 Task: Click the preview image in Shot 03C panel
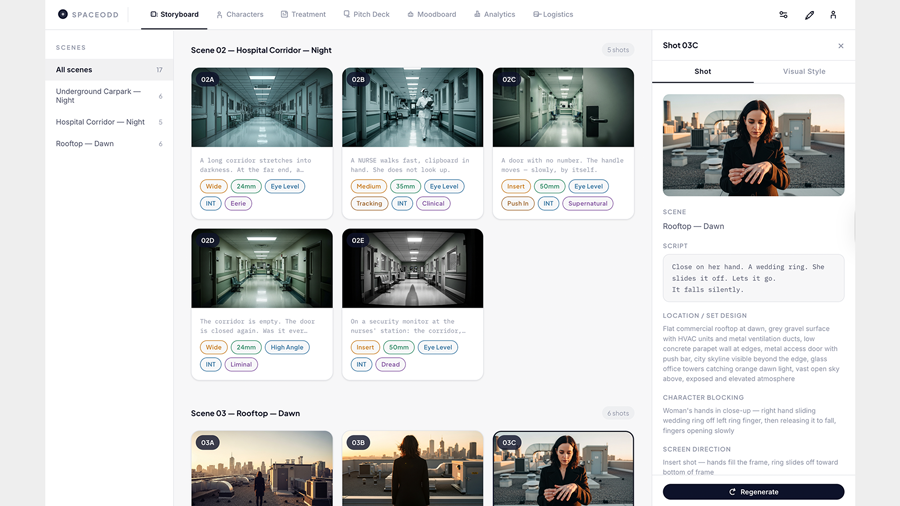pyautogui.click(x=753, y=145)
